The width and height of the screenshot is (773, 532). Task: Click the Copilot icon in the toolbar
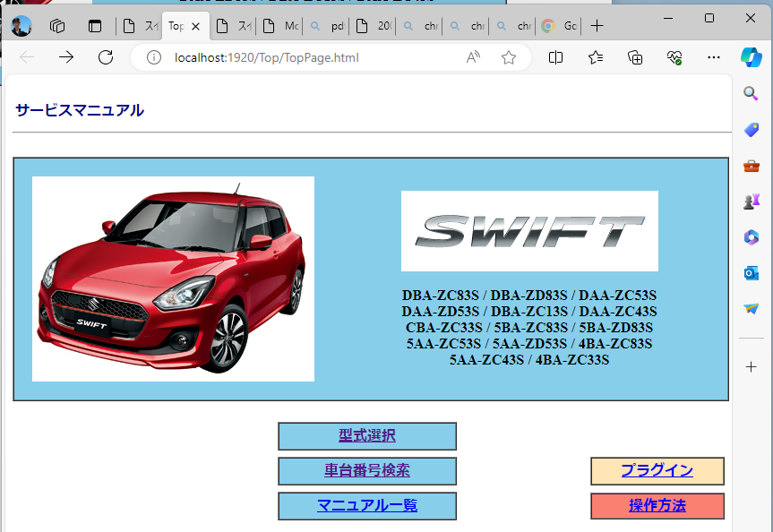pos(751,57)
